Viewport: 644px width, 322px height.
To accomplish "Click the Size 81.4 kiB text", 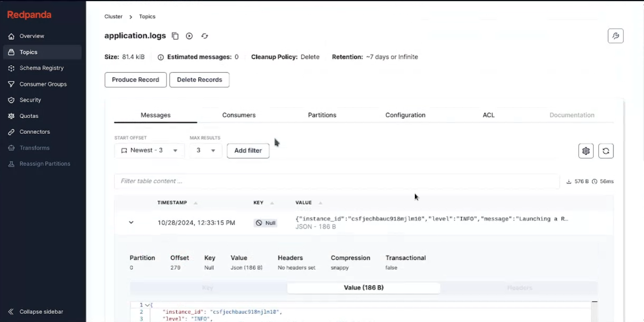I will 125,57.
